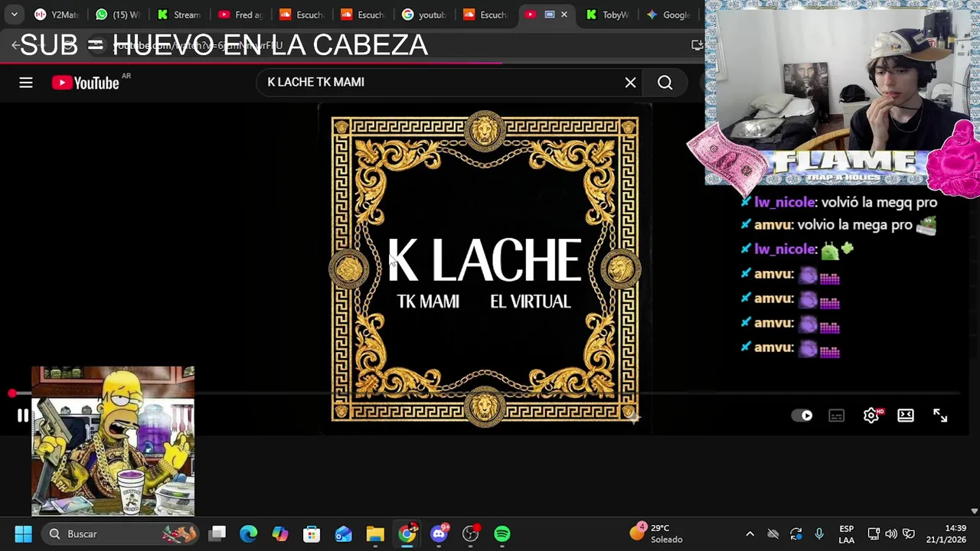Switch to the Y2Mate browser tab
This screenshot has height=551, width=980.
click(58, 15)
